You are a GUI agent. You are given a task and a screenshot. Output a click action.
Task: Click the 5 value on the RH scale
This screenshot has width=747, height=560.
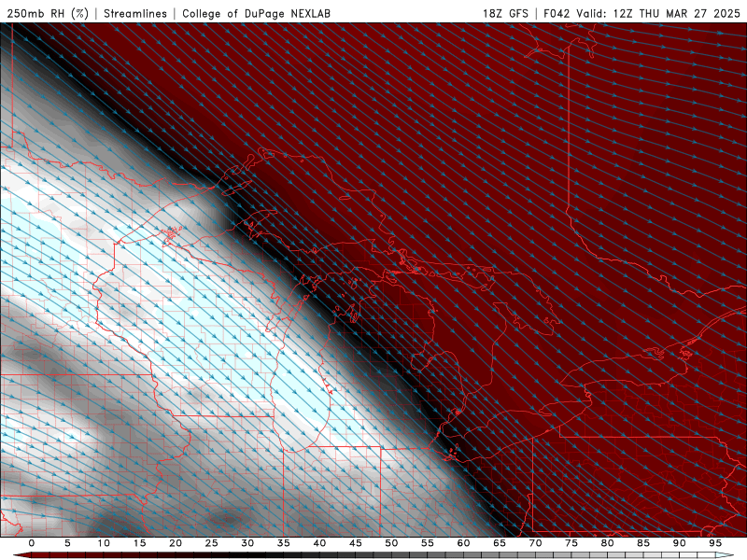point(67,543)
